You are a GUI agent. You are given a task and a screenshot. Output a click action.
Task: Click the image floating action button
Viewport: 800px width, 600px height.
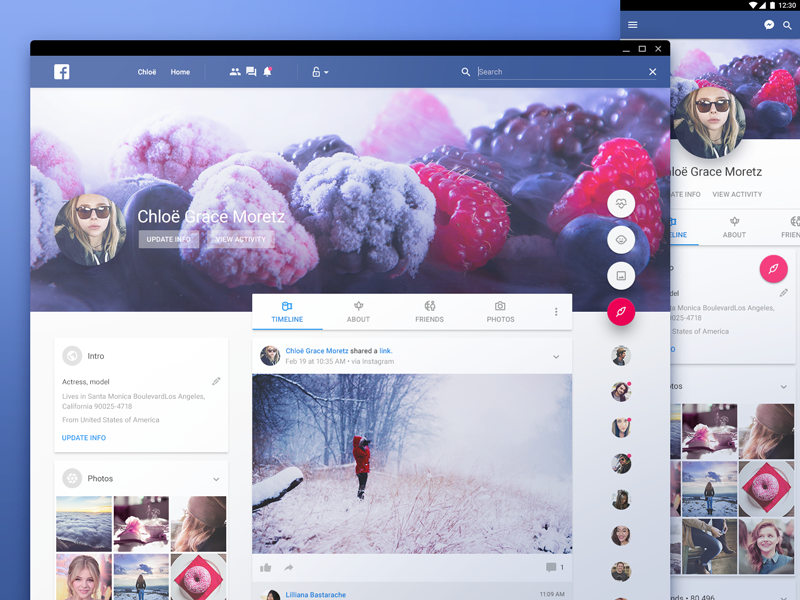[621, 275]
